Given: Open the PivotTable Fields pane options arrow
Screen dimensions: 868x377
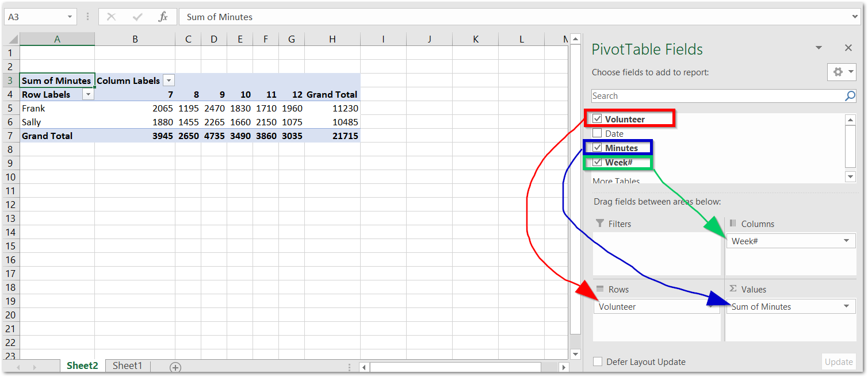Looking at the screenshot, I should tap(819, 48).
